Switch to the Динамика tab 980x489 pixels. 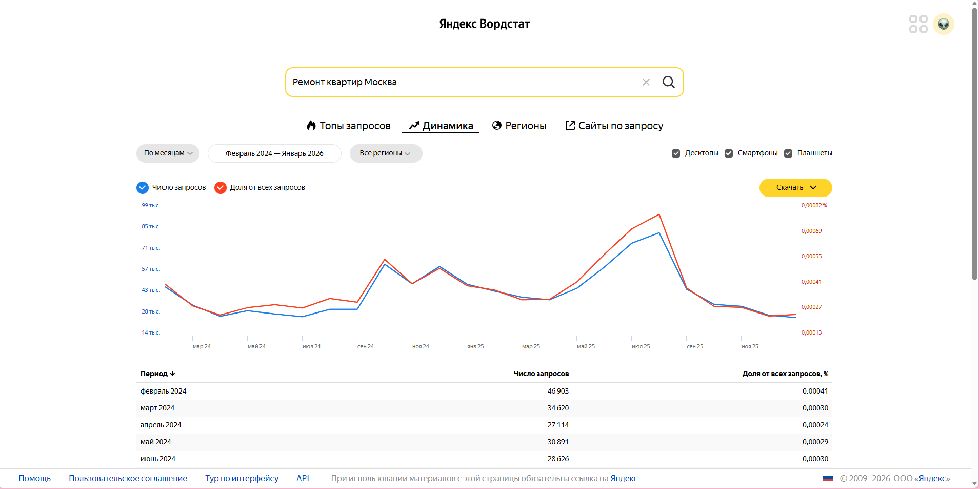click(441, 126)
